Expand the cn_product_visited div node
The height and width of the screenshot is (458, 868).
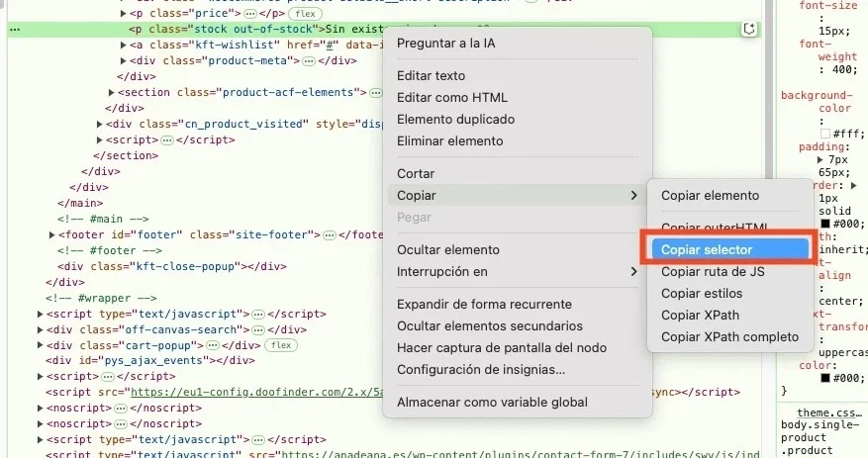[100, 124]
